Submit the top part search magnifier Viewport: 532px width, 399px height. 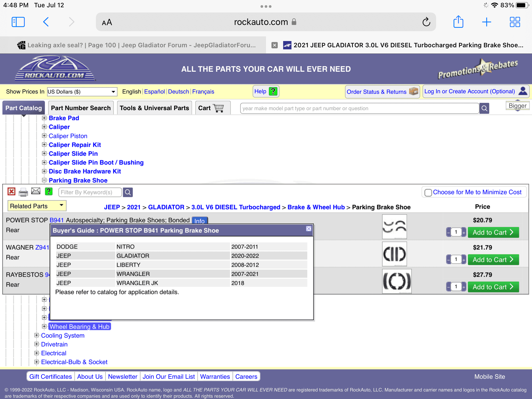point(484,108)
